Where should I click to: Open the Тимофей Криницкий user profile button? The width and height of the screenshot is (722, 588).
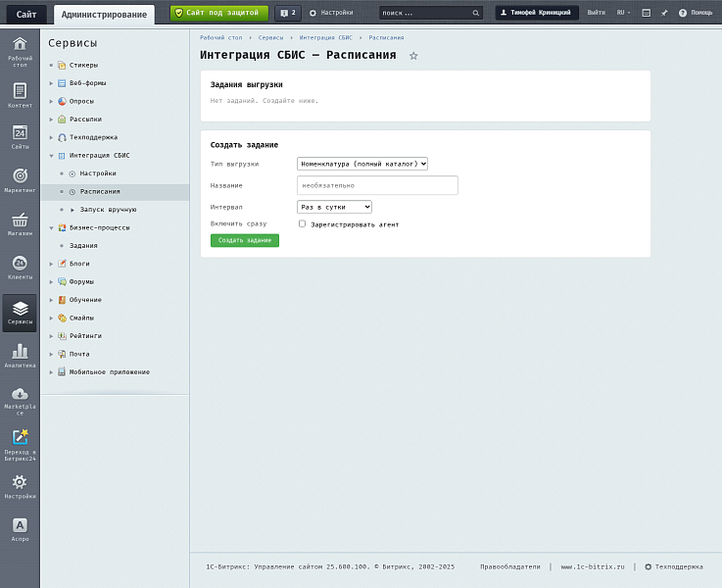537,13
